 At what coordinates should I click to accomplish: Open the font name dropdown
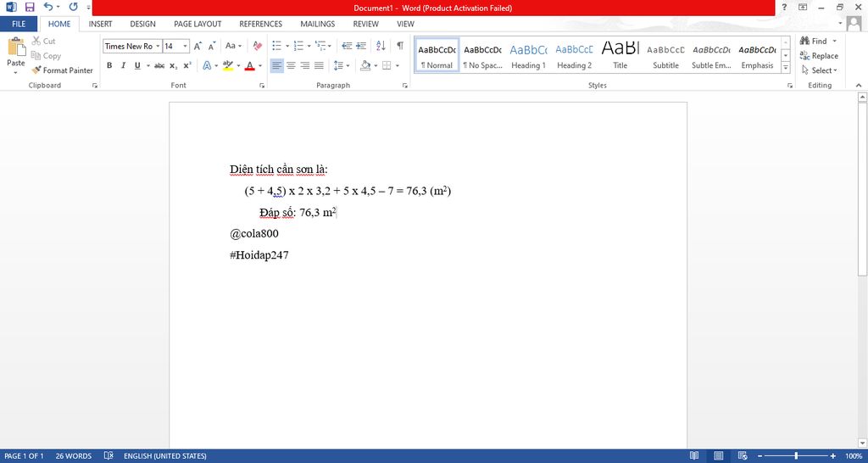point(158,46)
